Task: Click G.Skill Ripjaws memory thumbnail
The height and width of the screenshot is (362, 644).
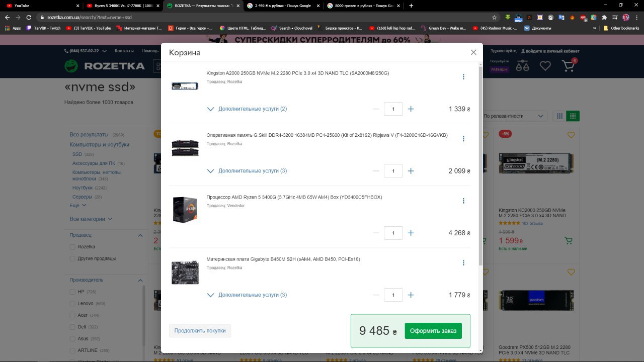Action: pos(185,148)
